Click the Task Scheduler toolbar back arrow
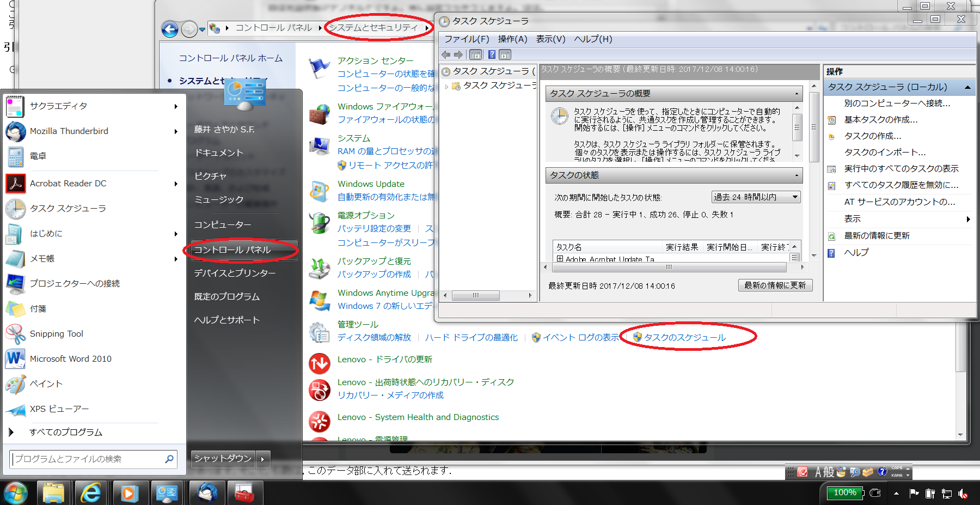Image resolution: width=980 pixels, height=505 pixels. point(446,54)
